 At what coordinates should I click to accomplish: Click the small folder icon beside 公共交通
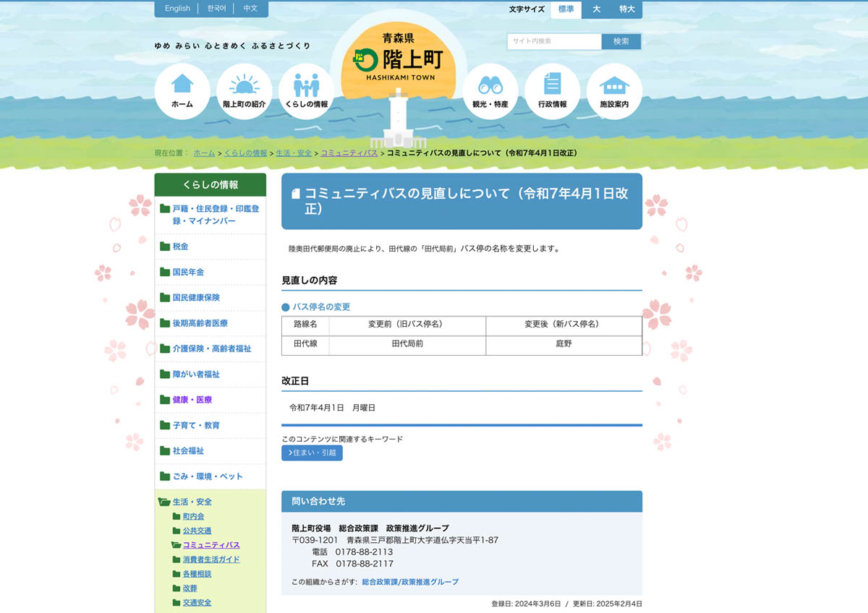pos(176,531)
